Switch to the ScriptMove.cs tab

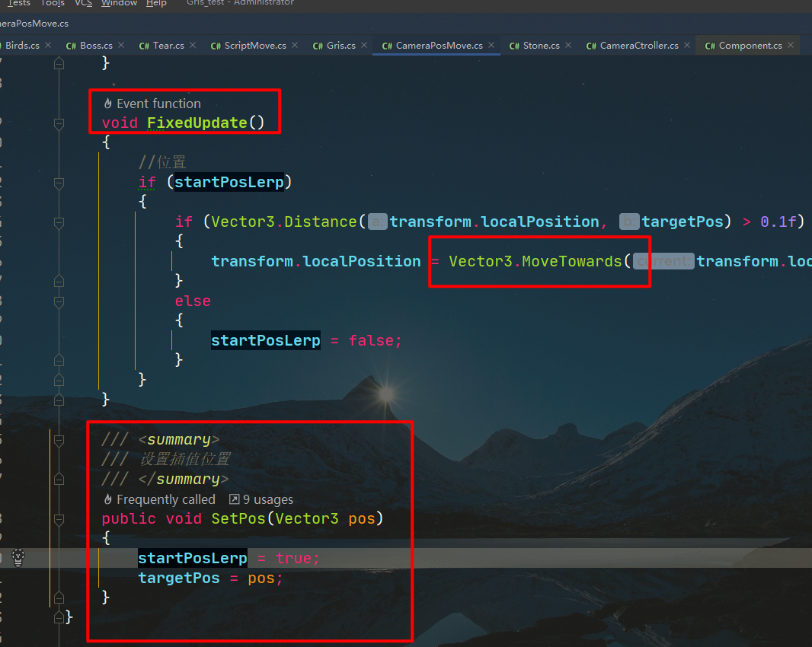(x=254, y=46)
